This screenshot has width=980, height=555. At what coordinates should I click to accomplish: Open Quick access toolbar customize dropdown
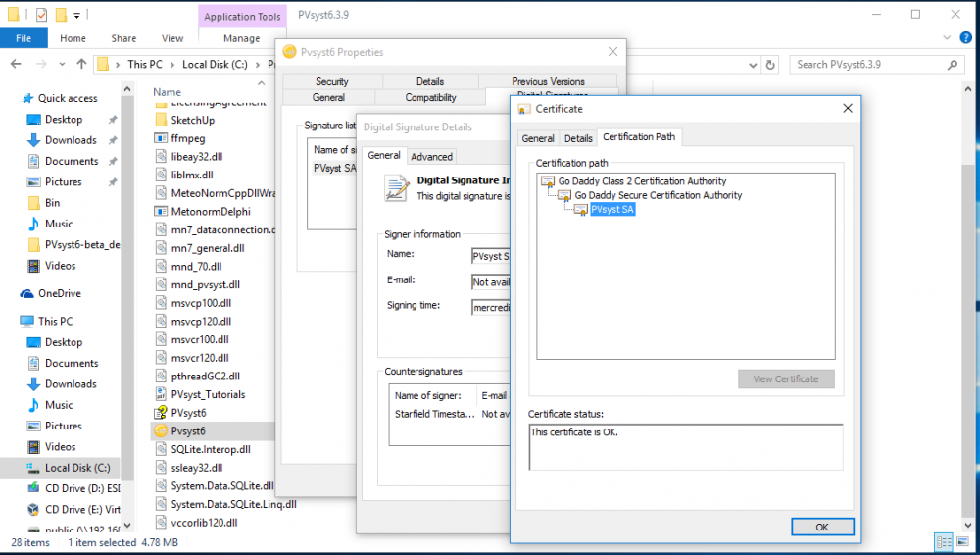coord(76,15)
